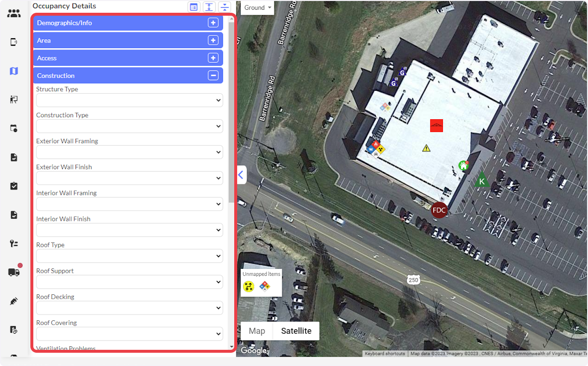This screenshot has height=366, width=588.
Task: Click the Occupancy Details heading
Action: 64,6
